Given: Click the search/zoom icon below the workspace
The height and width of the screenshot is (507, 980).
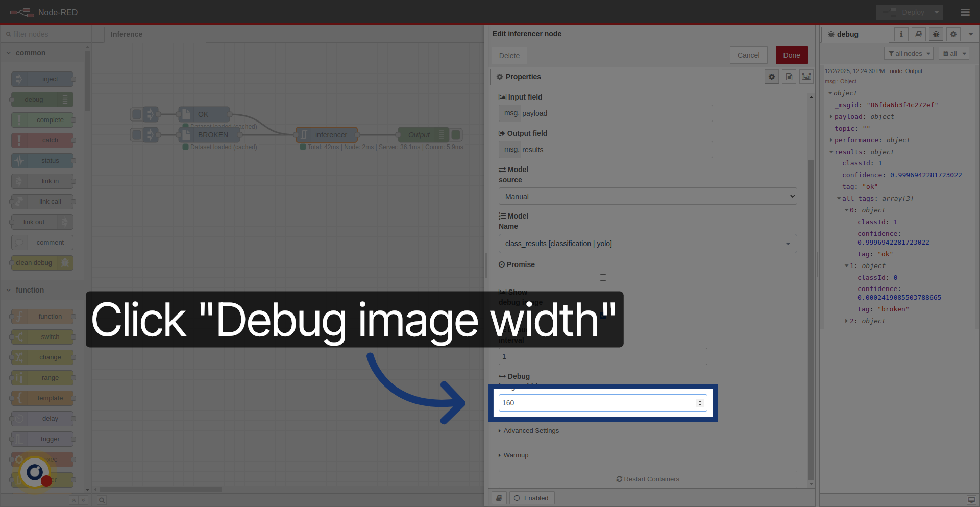Looking at the screenshot, I should (101, 500).
